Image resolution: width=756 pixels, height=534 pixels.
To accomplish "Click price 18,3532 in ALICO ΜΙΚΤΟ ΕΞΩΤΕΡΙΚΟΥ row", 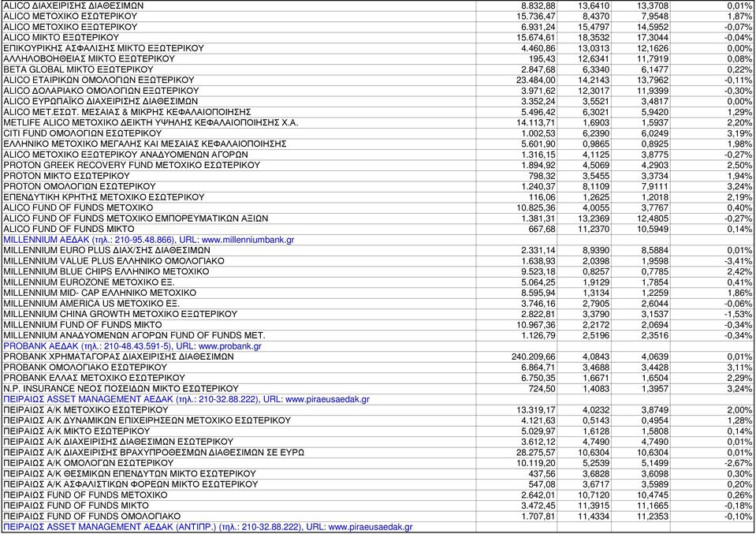I will 594,38.
